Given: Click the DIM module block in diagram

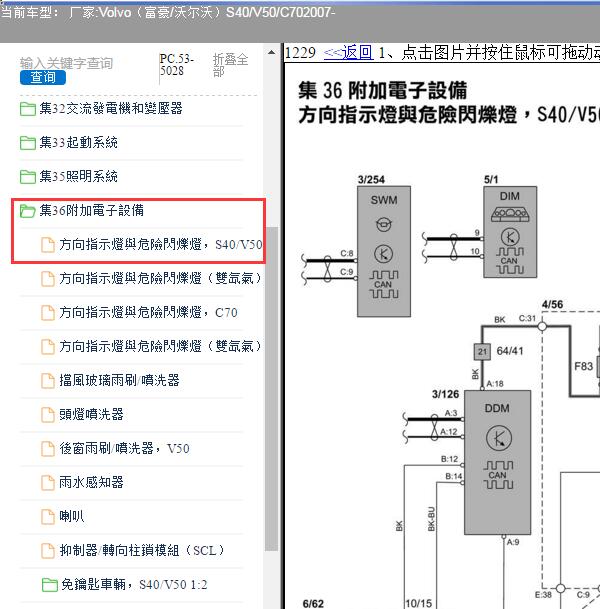Looking at the screenshot, I should pos(510,232).
